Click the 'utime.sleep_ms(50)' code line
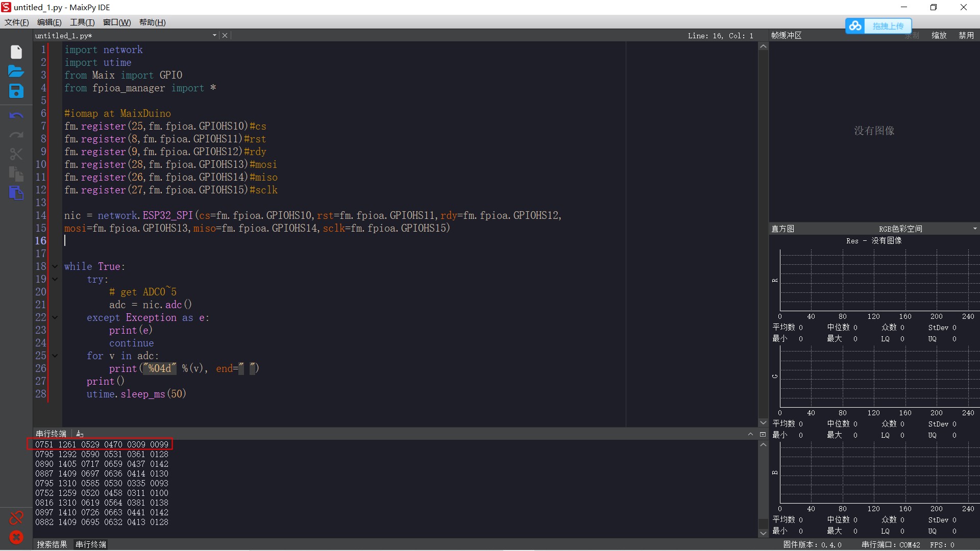 136,394
